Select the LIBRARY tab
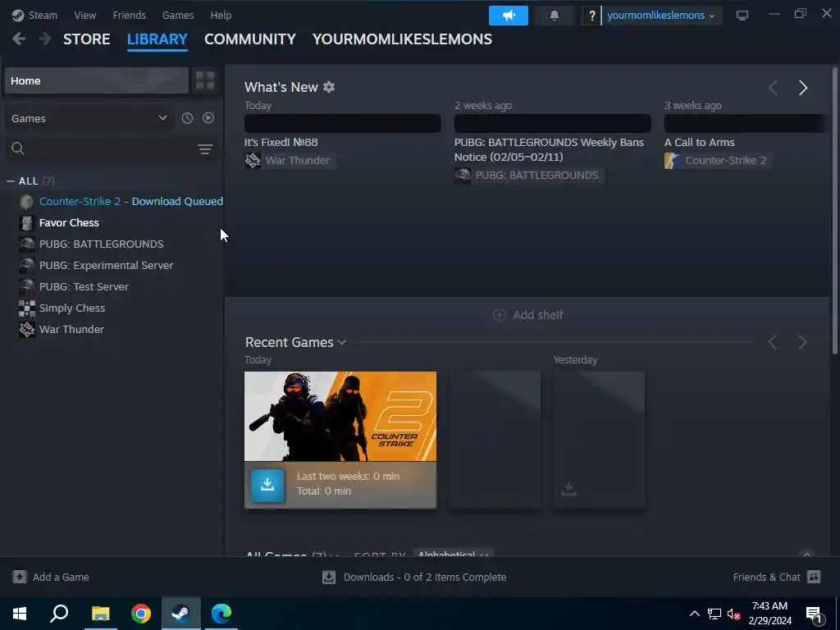The image size is (840, 630). pyautogui.click(x=157, y=39)
